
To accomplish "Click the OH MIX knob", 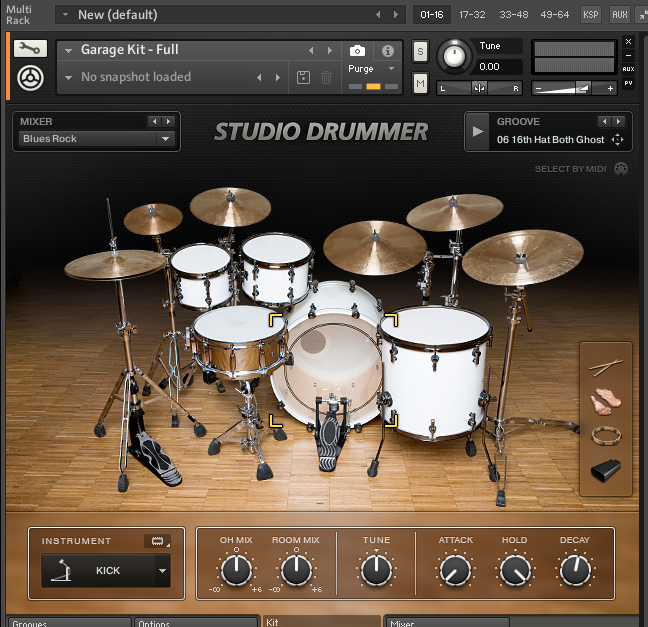I will [x=236, y=570].
